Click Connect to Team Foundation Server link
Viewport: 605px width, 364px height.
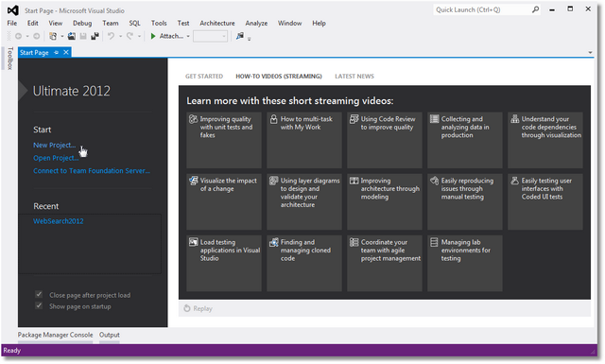coord(92,170)
